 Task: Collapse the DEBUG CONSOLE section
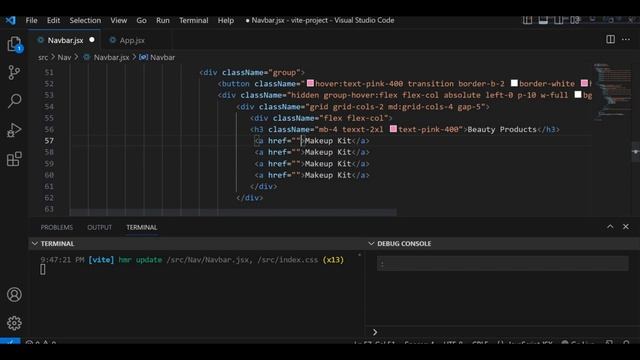coord(371,244)
